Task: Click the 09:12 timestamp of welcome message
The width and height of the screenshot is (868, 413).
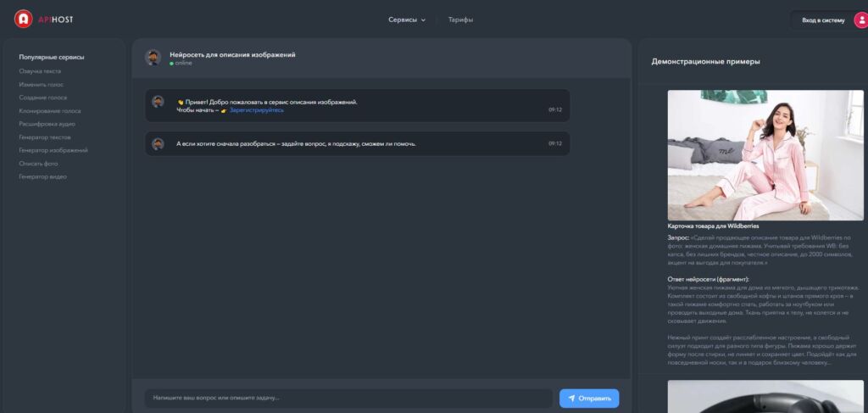Action: 555,110
